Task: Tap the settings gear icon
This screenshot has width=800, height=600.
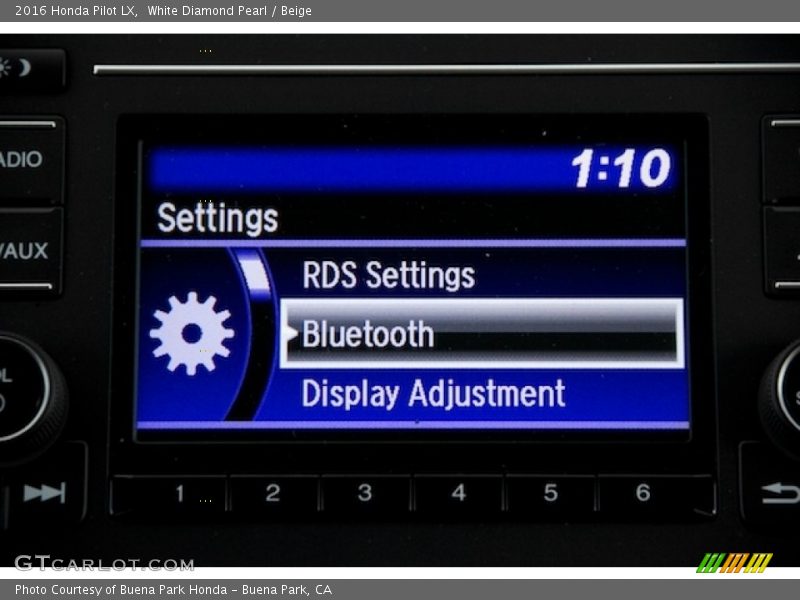Action: (192, 334)
